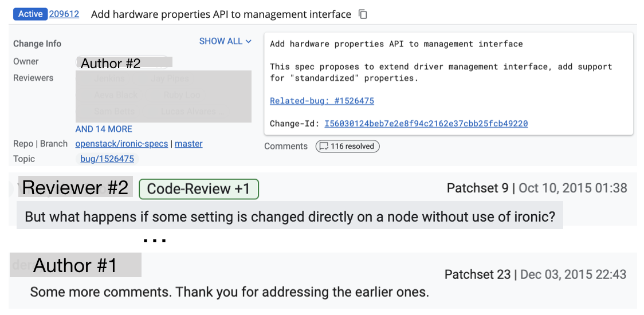Image resolution: width=644 pixels, height=315 pixels.
Task: Click the commit message description text
Action: click(x=441, y=72)
